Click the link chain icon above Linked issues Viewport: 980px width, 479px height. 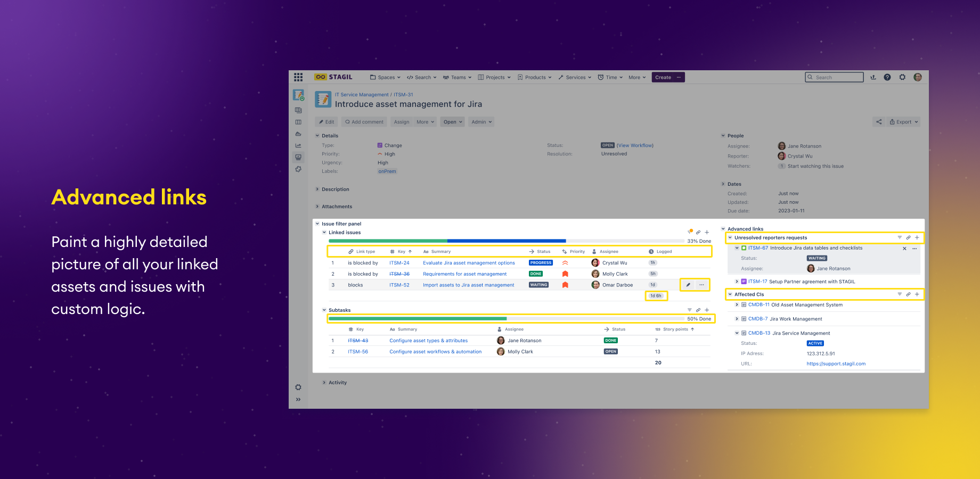point(698,232)
